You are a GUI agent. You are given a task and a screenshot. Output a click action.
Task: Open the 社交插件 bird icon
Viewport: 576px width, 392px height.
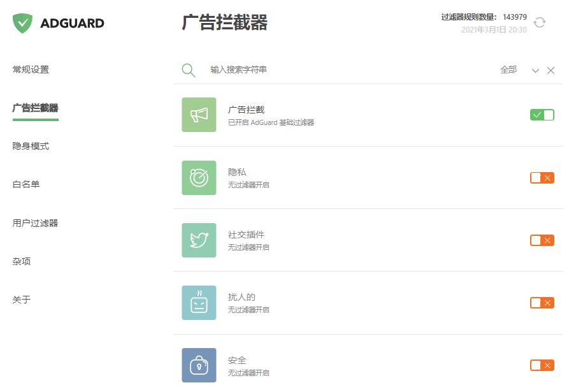coord(199,240)
